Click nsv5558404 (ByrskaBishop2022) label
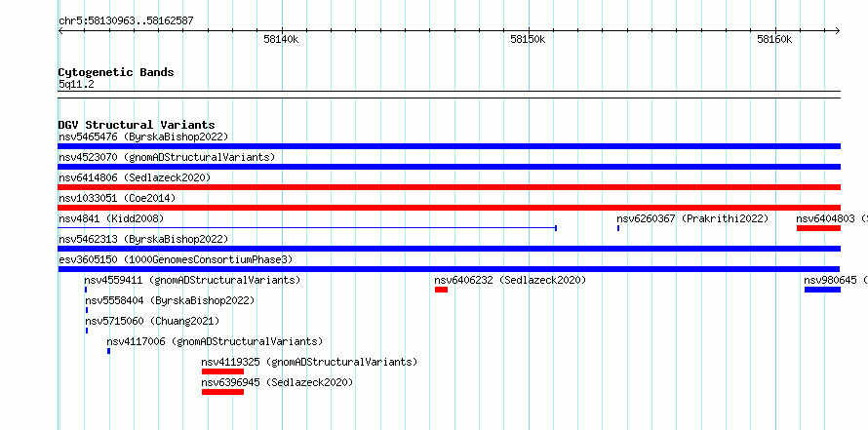The width and height of the screenshot is (868, 430). (x=170, y=300)
